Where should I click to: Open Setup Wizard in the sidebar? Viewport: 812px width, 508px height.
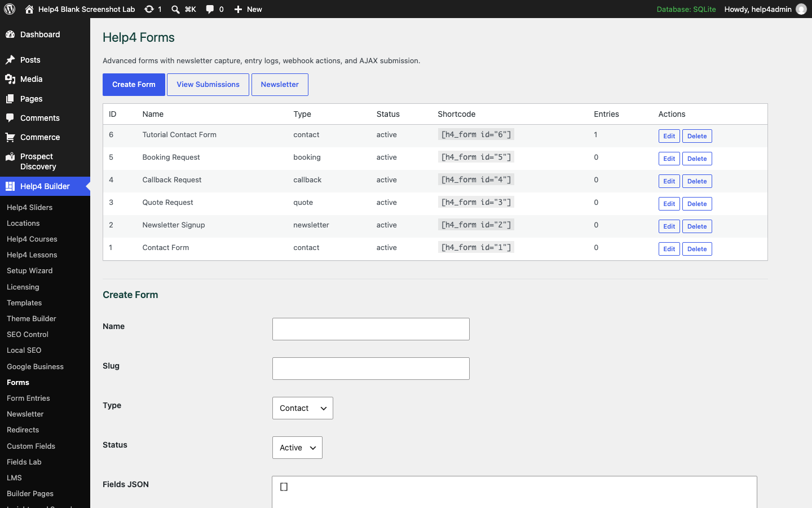(29, 270)
